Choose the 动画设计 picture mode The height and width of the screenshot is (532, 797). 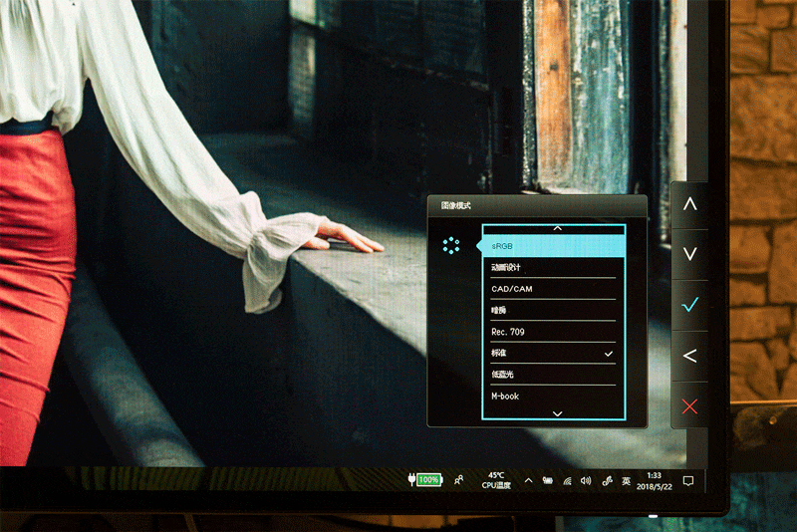tap(554, 268)
